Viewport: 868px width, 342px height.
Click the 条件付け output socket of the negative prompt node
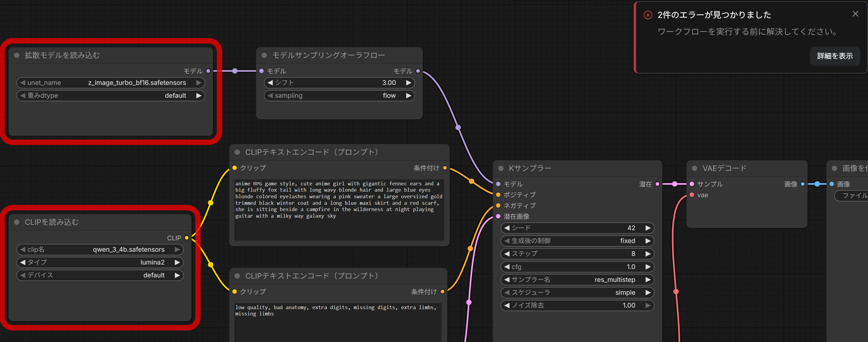(x=443, y=292)
